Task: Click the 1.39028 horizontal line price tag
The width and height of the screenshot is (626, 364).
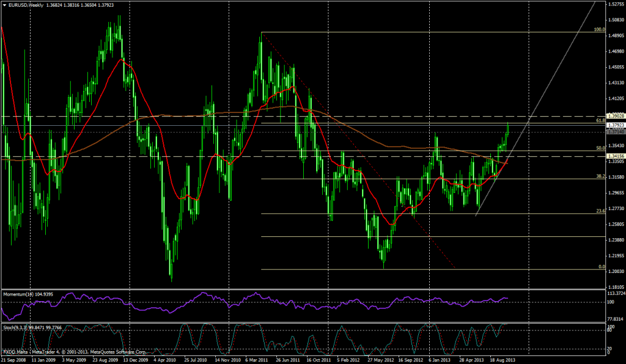Action: pos(614,116)
